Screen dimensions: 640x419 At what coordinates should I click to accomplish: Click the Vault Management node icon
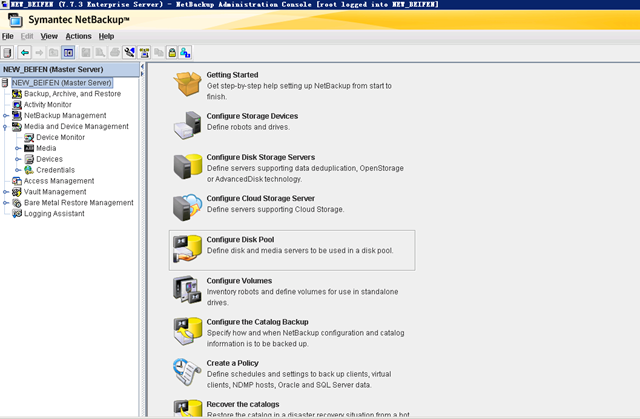tap(17, 192)
